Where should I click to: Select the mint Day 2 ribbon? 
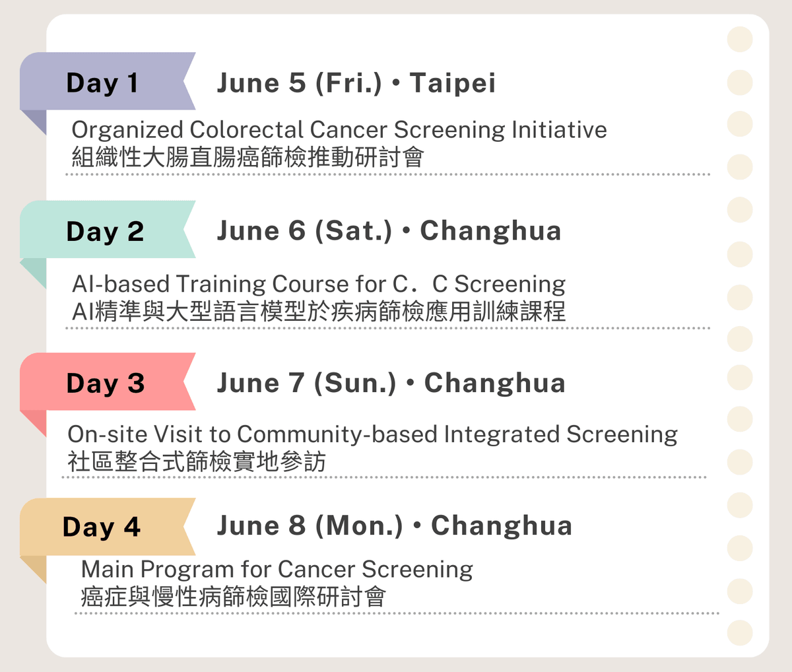click(104, 230)
